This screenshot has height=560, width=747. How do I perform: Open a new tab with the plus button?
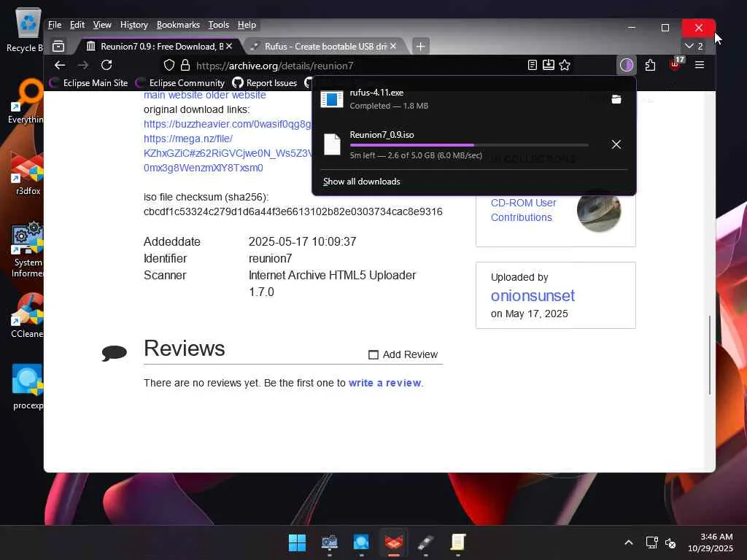[420, 46]
